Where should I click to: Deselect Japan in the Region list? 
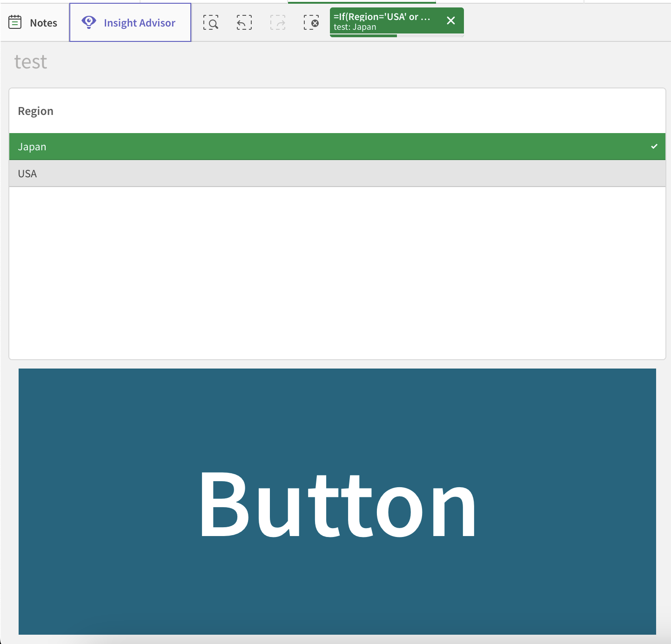coord(186,146)
